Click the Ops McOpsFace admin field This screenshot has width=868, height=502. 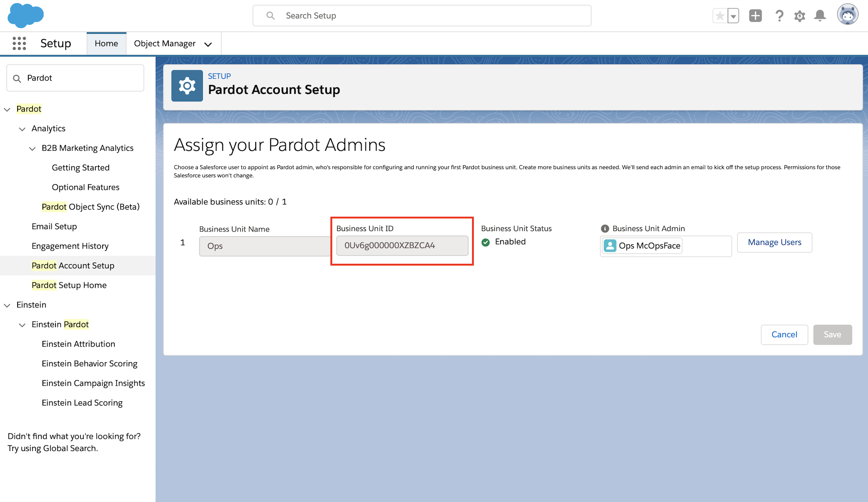pyautogui.click(x=666, y=246)
